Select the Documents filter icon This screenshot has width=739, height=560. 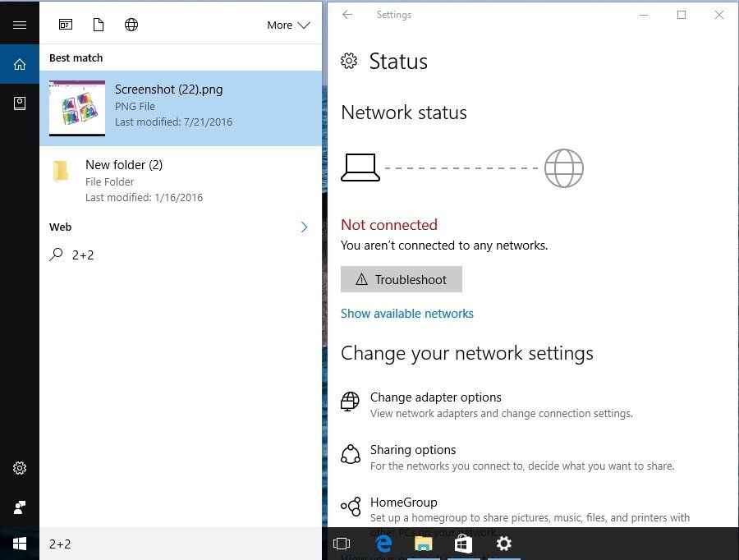click(x=99, y=25)
